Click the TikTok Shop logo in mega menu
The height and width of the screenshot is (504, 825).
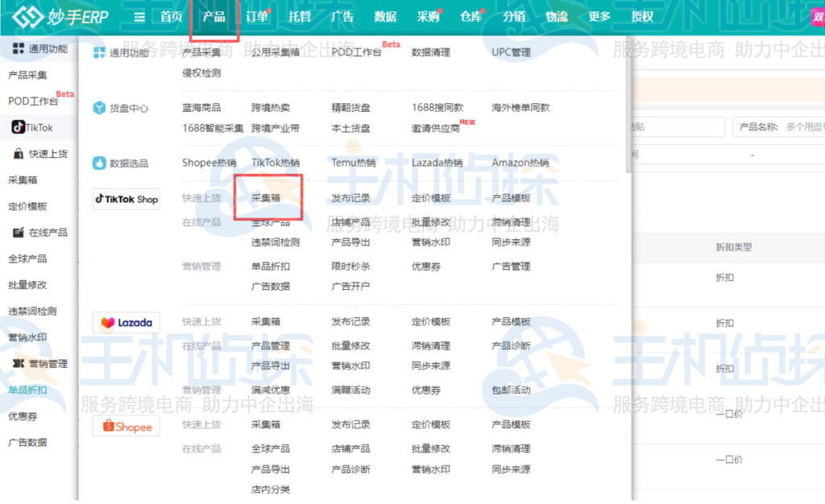tap(126, 199)
